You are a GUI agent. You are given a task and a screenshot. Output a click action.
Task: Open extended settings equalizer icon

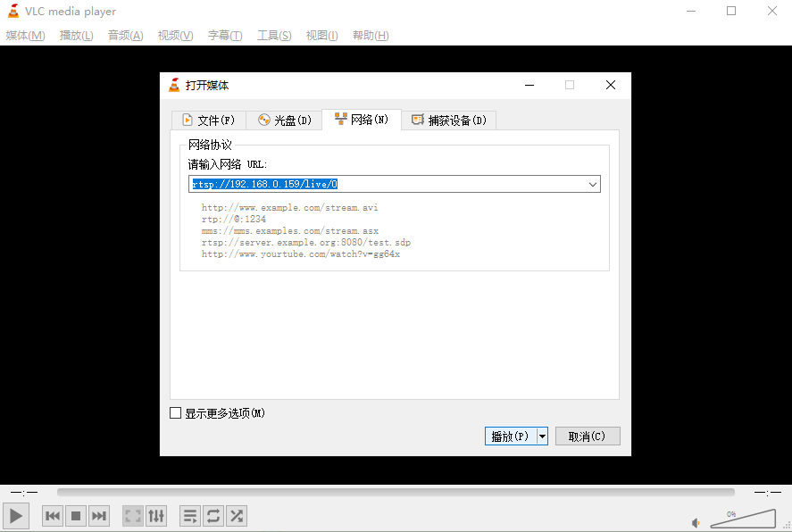pos(156,516)
